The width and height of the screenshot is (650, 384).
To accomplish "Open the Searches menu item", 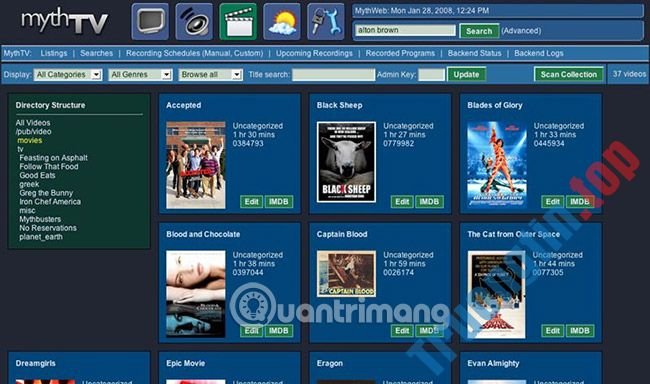I will tap(96, 53).
